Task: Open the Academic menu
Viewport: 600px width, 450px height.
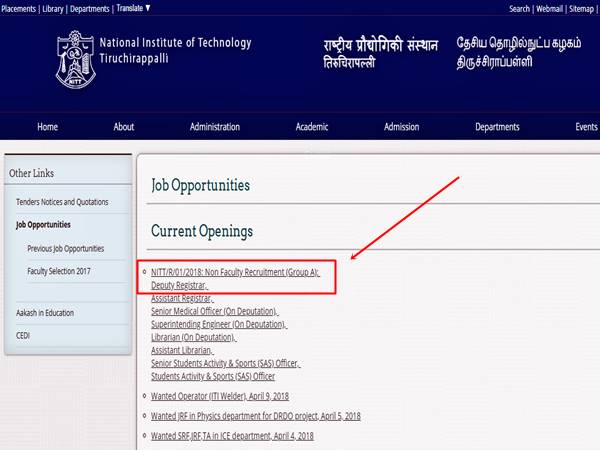Action: click(312, 127)
